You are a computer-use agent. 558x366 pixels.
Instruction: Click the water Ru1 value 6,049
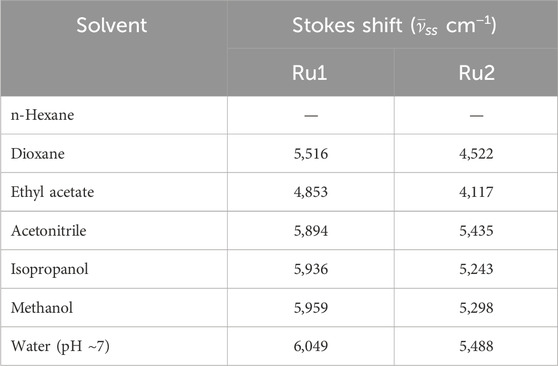pyautogui.click(x=311, y=346)
